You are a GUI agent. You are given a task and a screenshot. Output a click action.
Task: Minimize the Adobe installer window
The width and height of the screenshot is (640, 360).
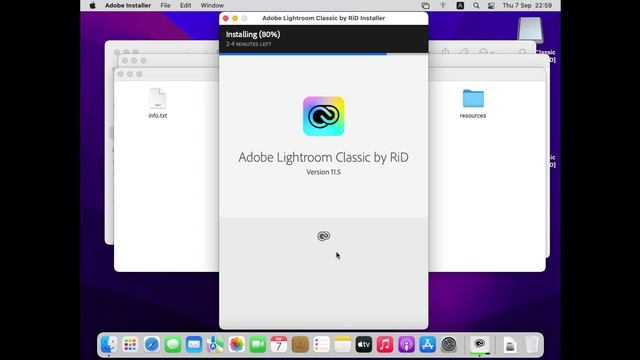click(x=235, y=18)
